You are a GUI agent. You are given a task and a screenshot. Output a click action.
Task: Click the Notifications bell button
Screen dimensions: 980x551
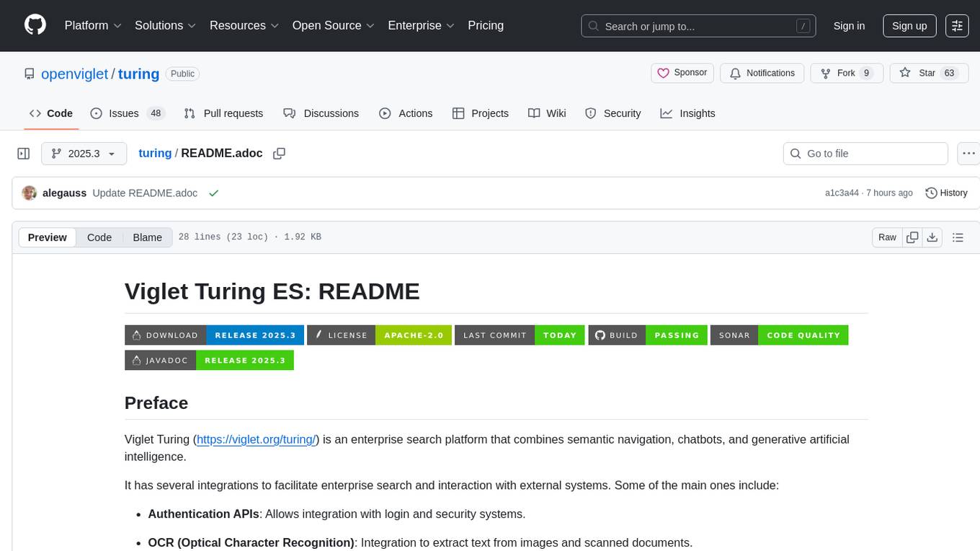click(x=762, y=73)
